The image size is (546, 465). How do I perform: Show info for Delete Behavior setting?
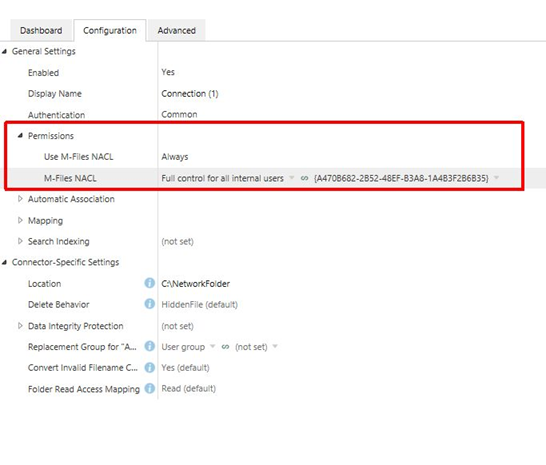[x=150, y=304]
